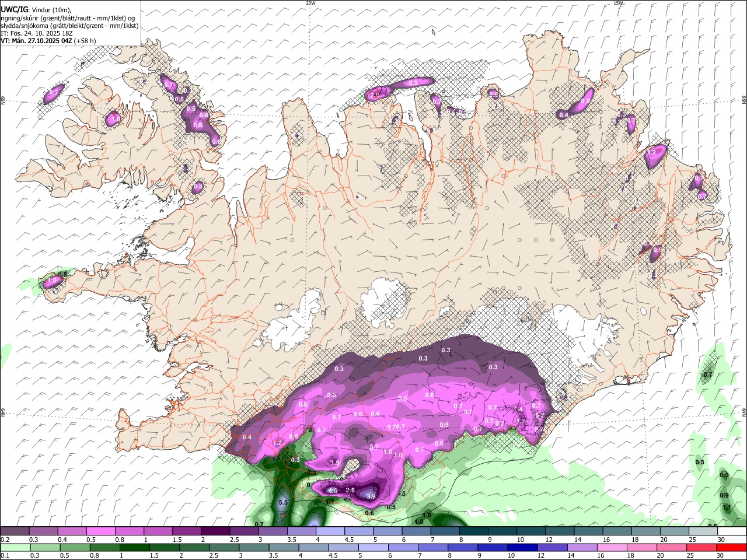
Task: Click the '25' label under the snow scale
Action: pos(692,540)
